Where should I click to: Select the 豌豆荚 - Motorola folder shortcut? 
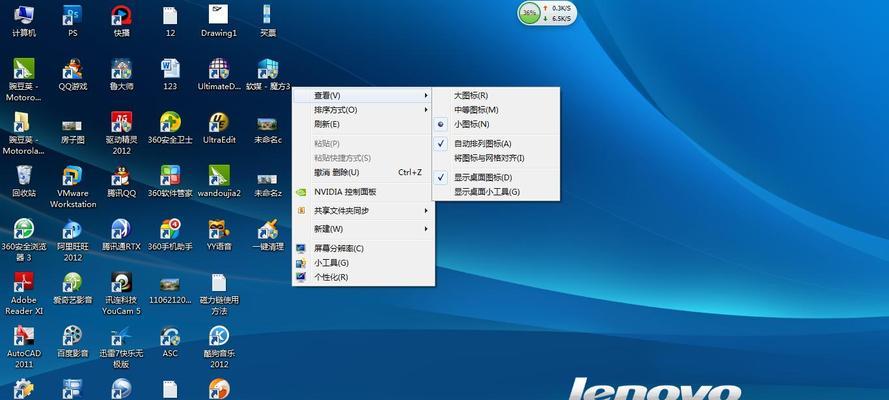click(x=24, y=122)
